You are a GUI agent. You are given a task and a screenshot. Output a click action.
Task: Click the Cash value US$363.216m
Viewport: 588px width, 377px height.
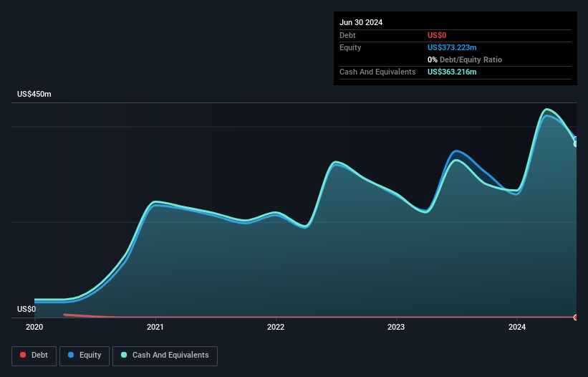tap(452, 72)
